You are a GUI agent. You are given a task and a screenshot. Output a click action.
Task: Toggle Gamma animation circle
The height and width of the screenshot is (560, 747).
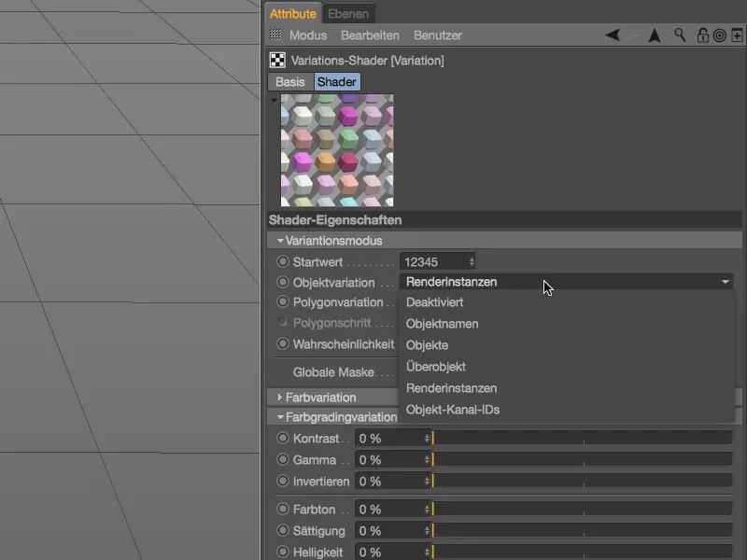(283, 459)
